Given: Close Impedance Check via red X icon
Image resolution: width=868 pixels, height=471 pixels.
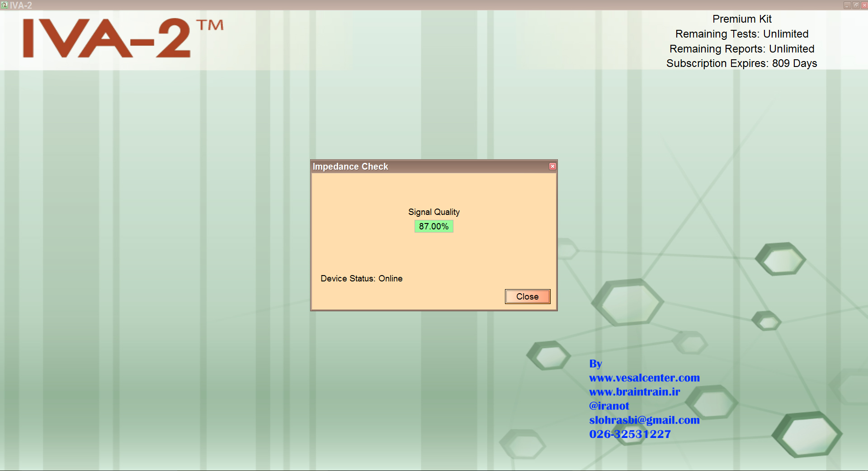Looking at the screenshot, I should click(x=552, y=167).
